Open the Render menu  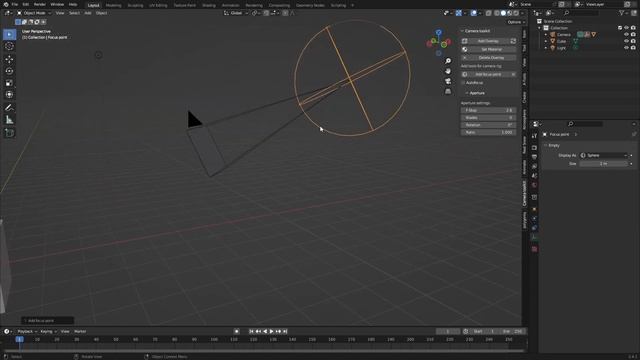coord(40,4)
